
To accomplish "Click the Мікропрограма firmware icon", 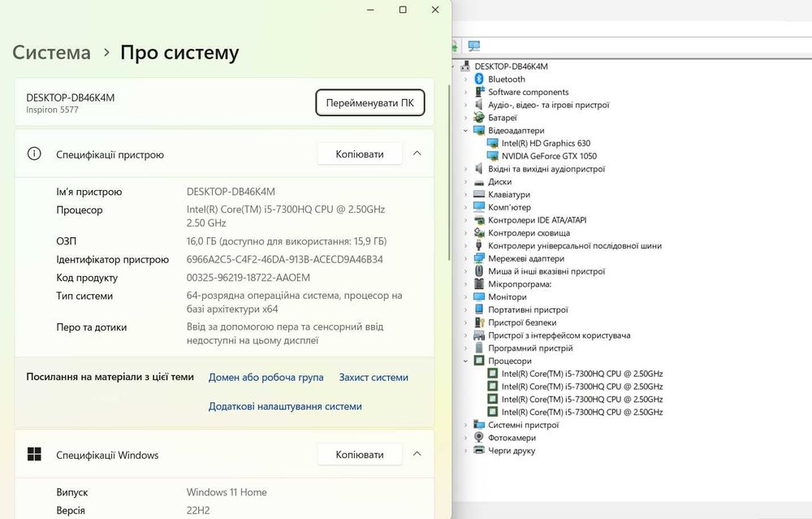I will pos(479,283).
